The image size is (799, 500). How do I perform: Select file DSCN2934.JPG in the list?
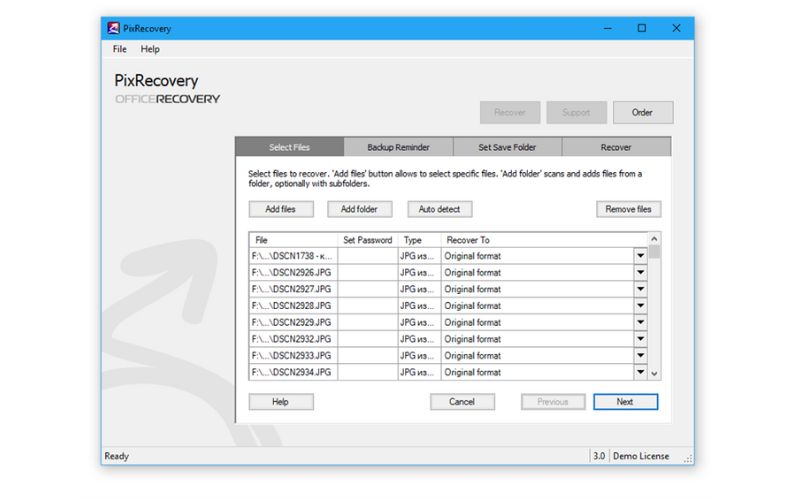[291, 372]
